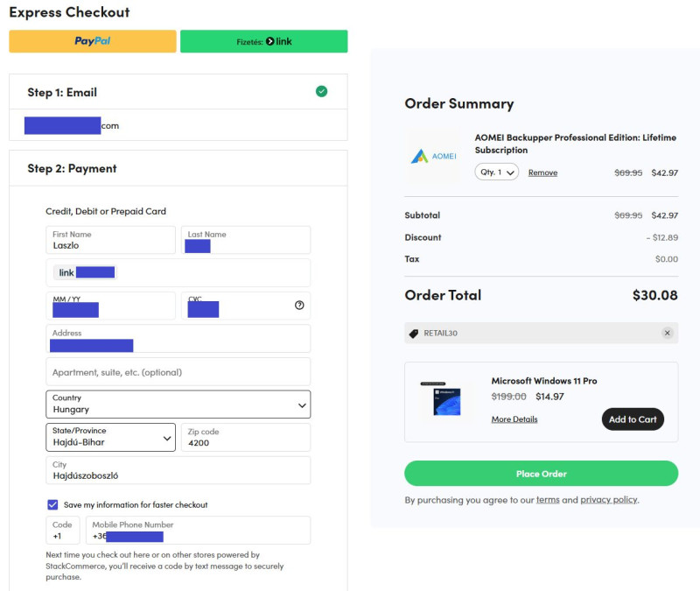700x591 pixels.
Task: Click the Mobile Phone Number field
Action: (x=199, y=531)
